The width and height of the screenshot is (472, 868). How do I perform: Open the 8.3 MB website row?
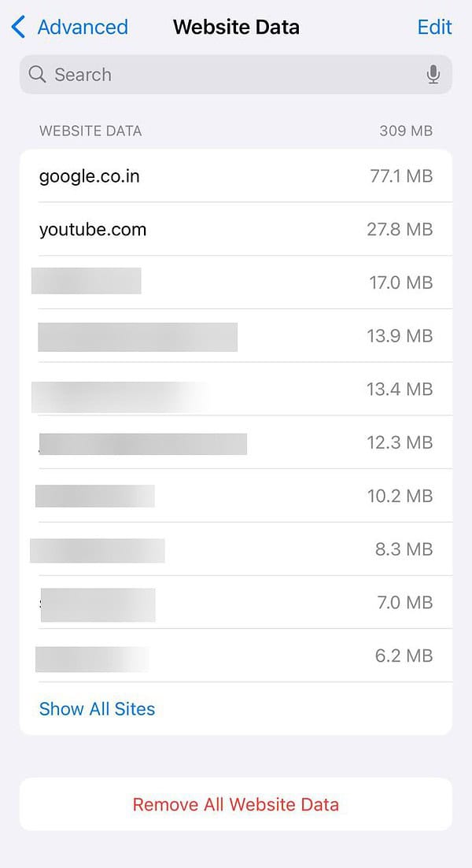[x=236, y=549]
